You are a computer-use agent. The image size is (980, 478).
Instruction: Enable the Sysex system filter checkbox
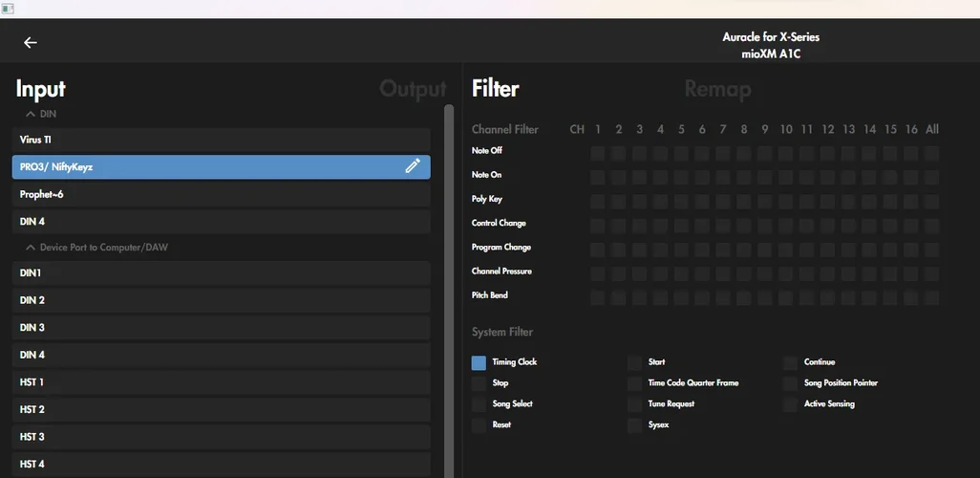tap(635, 425)
